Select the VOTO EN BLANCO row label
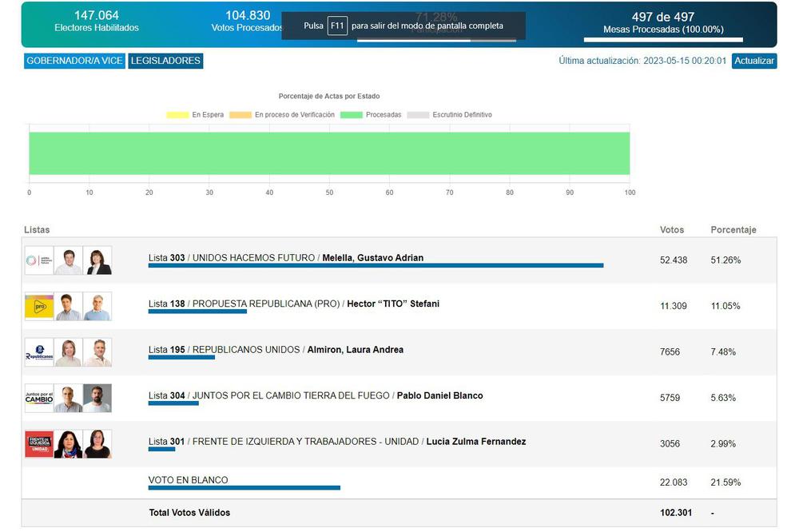Image resolution: width=799 pixels, height=532 pixels. [x=188, y=480]
